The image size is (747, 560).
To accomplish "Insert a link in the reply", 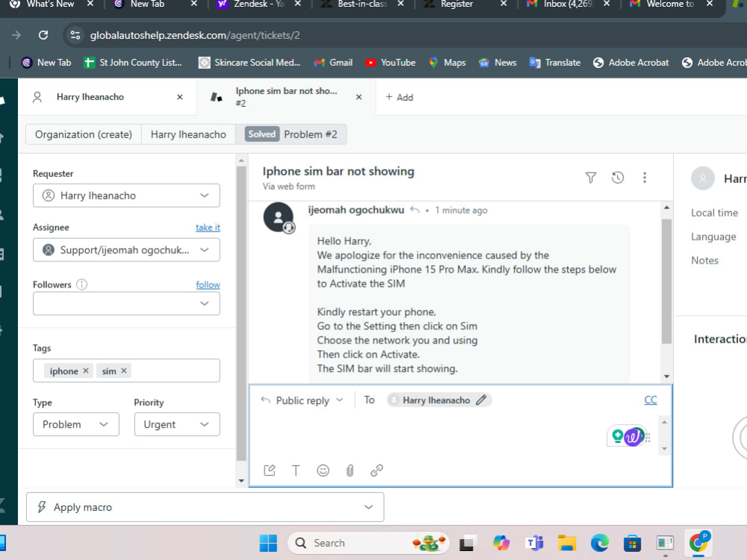I will click(x=376, y=470).
